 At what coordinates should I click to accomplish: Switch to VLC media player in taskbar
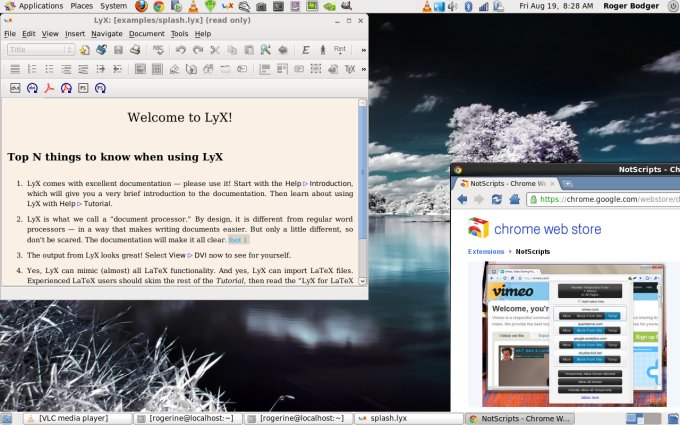point(66,418)
